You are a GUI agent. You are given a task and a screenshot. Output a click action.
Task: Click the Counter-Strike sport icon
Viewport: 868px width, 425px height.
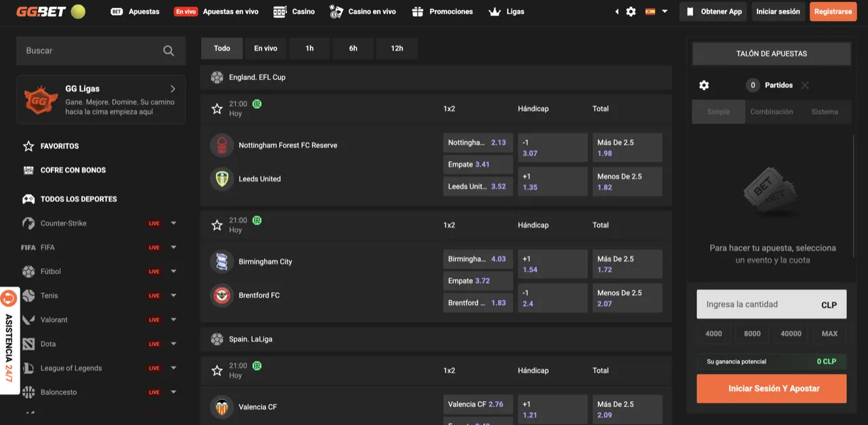(28, 223)
